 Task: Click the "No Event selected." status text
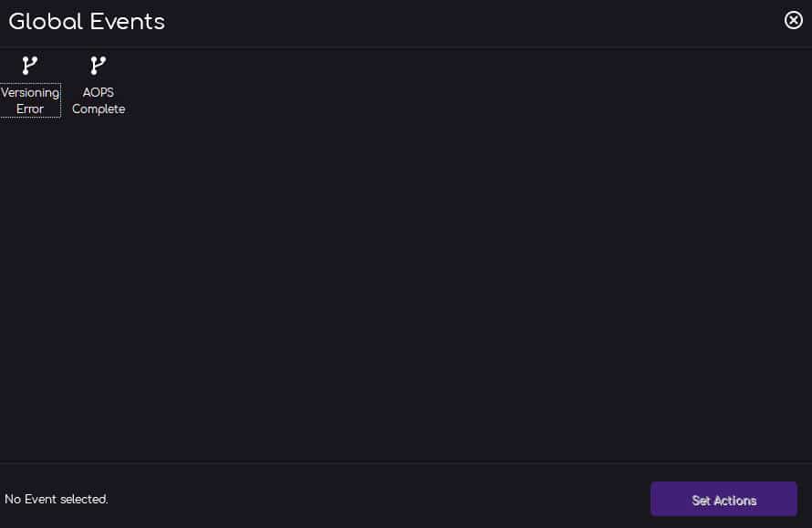pos(56,499)
